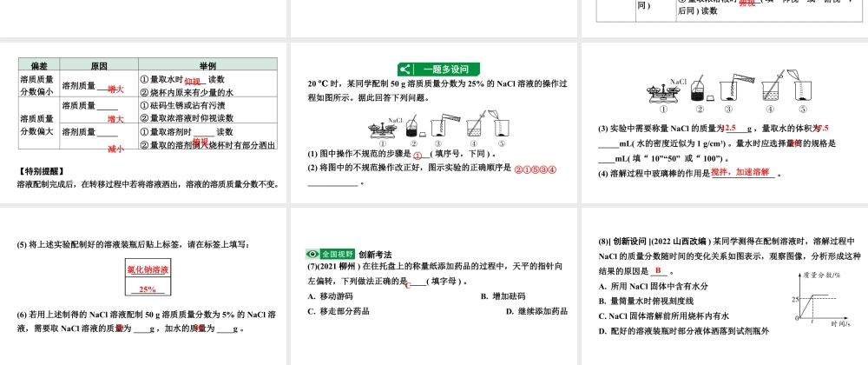Select the red answer ②①⑤③④

pos(535,169)
